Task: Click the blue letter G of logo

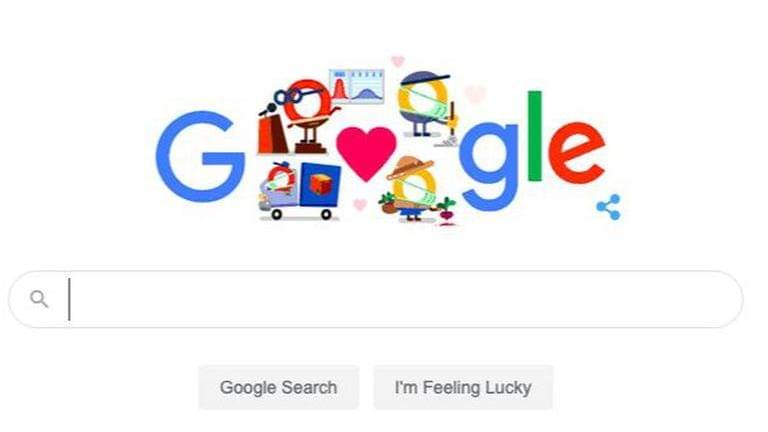Action: (x=200, y=157)
